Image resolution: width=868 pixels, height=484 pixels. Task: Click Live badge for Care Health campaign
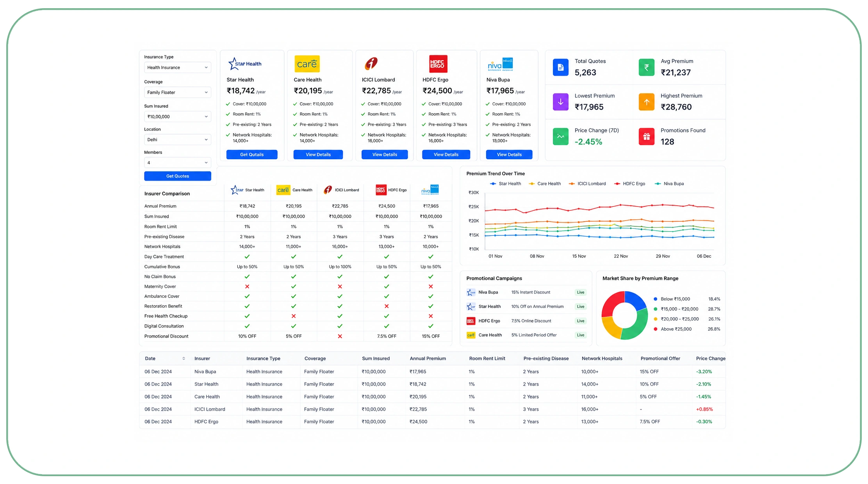[x=581, y=335]
